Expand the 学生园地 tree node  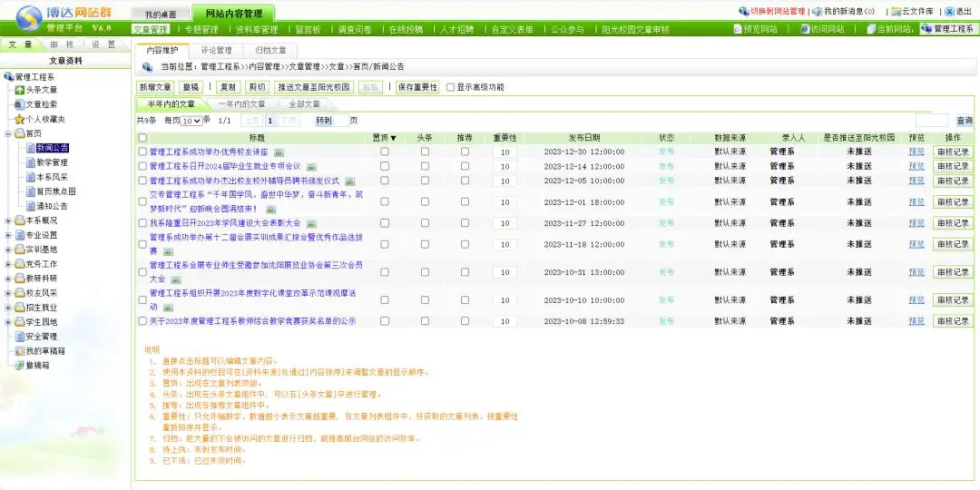(8, 322)
